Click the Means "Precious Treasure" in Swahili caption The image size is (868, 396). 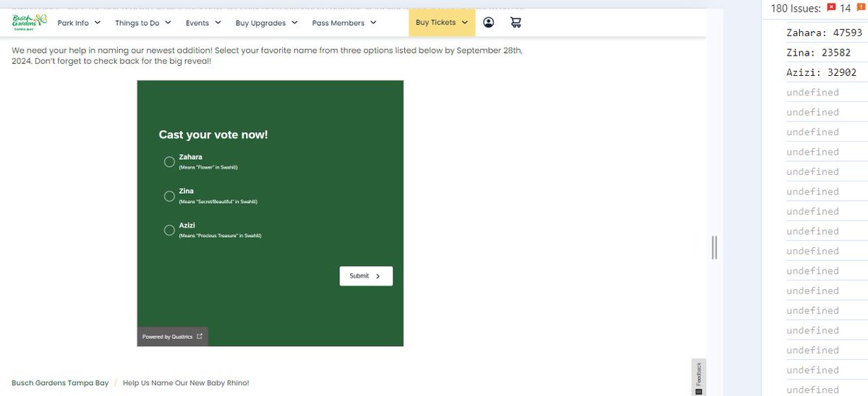click(220, 236)
